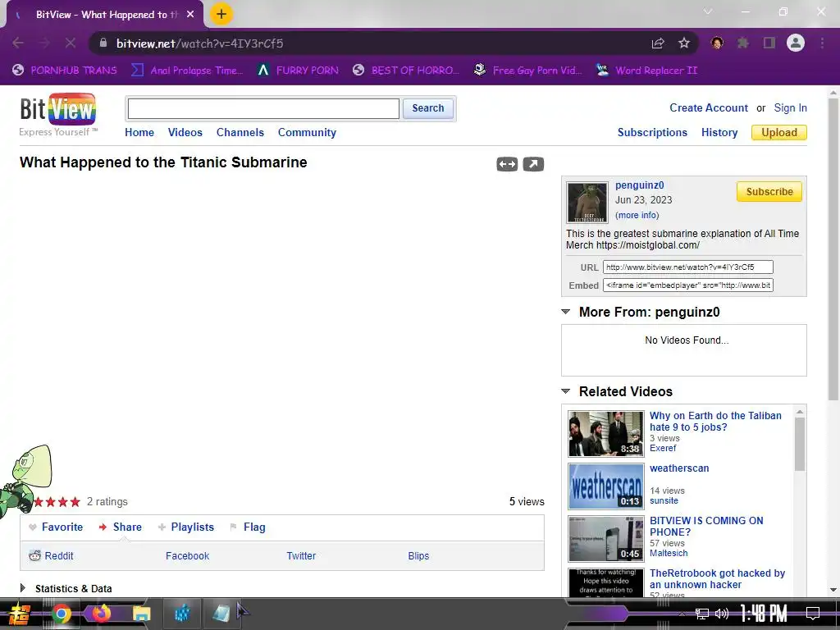Open the volume control in system tray
The width and height of the screenshot is (840, 630).
722,614
